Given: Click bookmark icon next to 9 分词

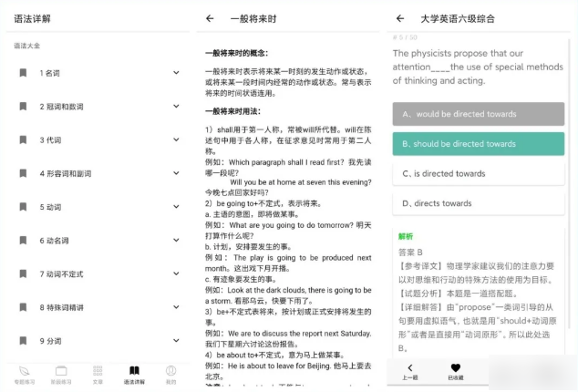Looking at the screenshot, I should 23,341.
